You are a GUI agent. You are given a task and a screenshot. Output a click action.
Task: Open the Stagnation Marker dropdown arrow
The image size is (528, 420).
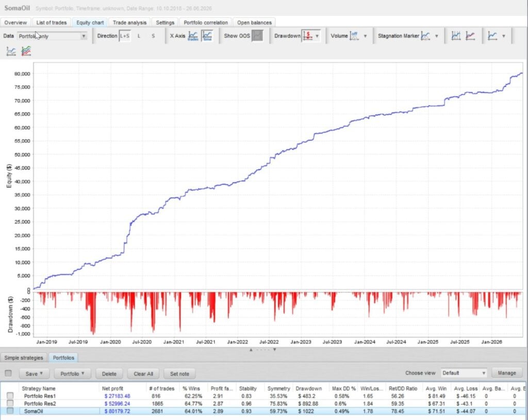(437, 36)
